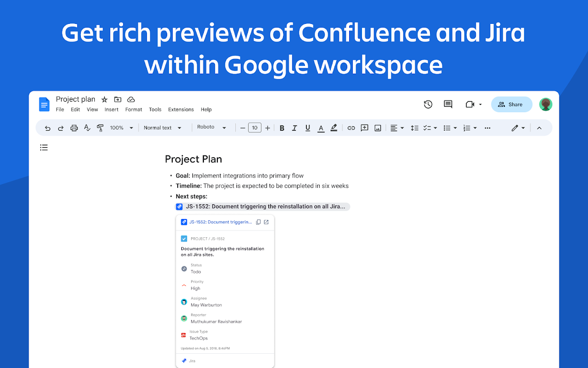Toggle italic formatting
Viewport: 588px width, 368px height.
pos(294,128)
